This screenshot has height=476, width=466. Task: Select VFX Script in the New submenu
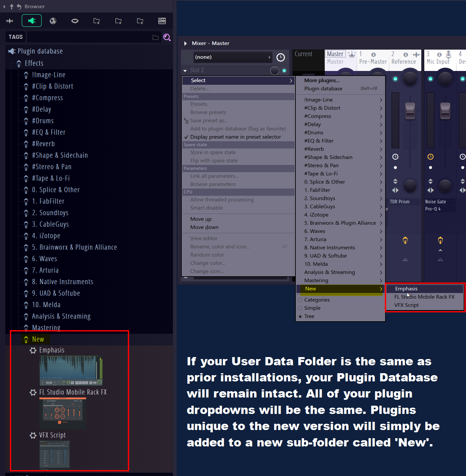(x=425, y=305)
